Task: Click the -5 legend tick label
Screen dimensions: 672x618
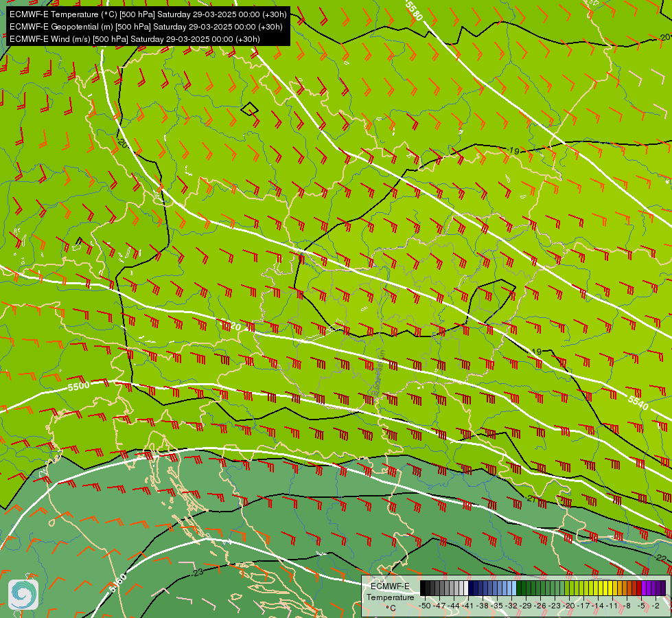Action: [x=641, y=606]
